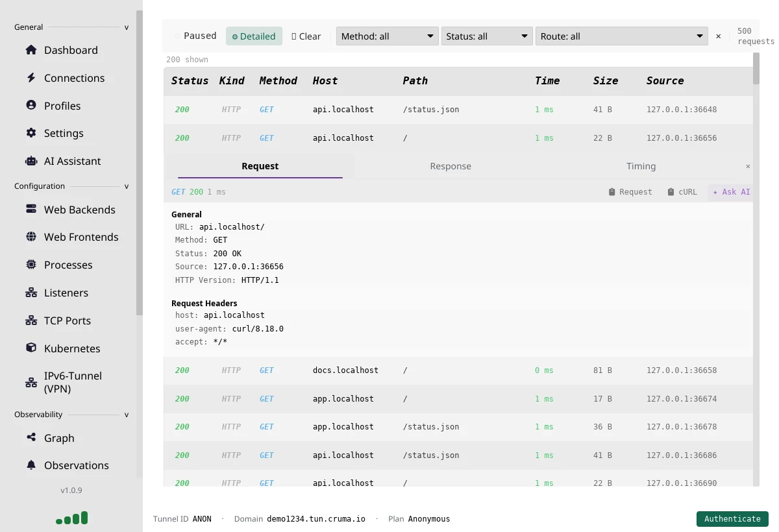Open Dashboard menu label
Viewport: 779px width, 532px height.
pos(71,50)
